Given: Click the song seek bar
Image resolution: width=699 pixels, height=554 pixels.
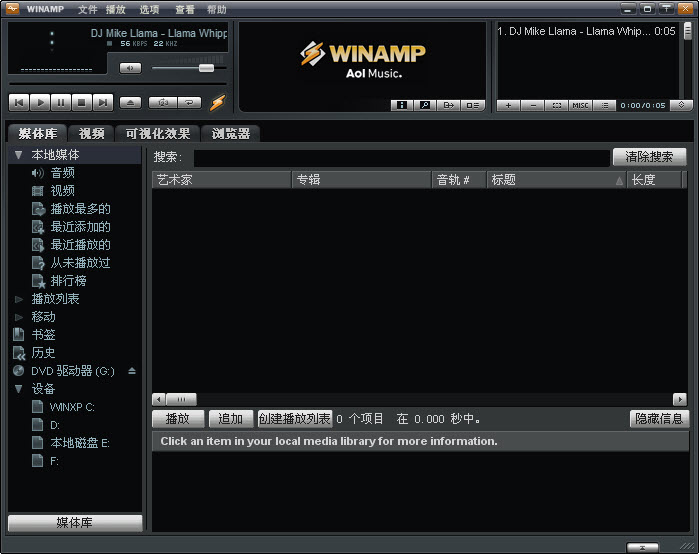Looking at the screenshot, I should point(118,84).
